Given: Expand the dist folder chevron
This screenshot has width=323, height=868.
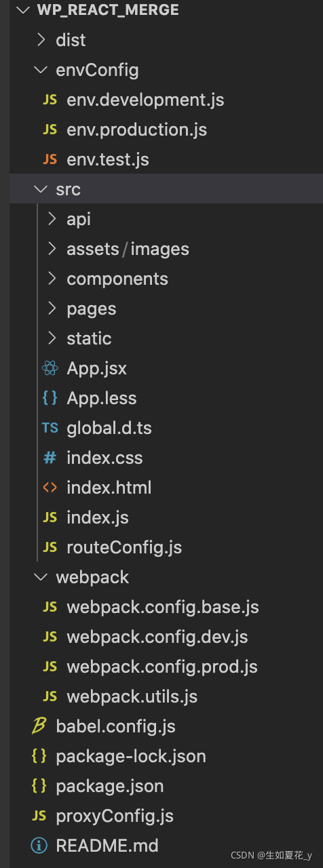Looking at the screenshot, I should tap(41, 40).
